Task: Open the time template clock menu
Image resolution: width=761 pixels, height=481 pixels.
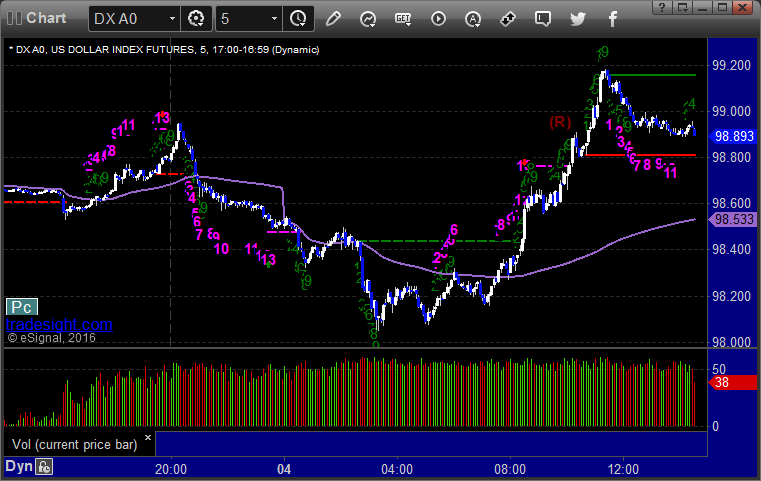Action: (298, 19)
